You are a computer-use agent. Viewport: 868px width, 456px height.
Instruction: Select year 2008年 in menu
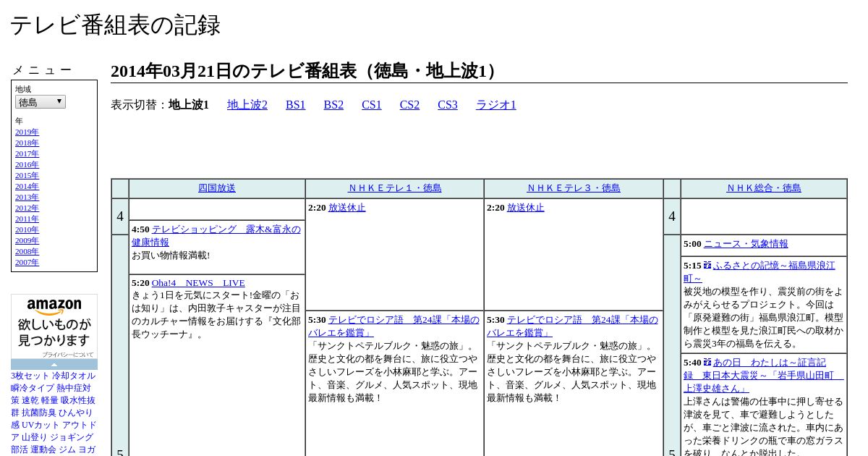pos(27,251)
